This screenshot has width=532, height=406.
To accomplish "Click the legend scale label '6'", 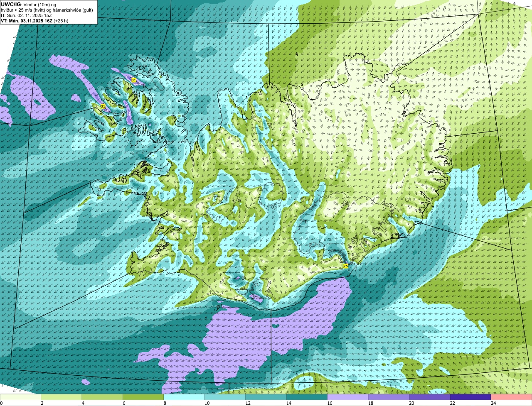I will tap(124, 403).
